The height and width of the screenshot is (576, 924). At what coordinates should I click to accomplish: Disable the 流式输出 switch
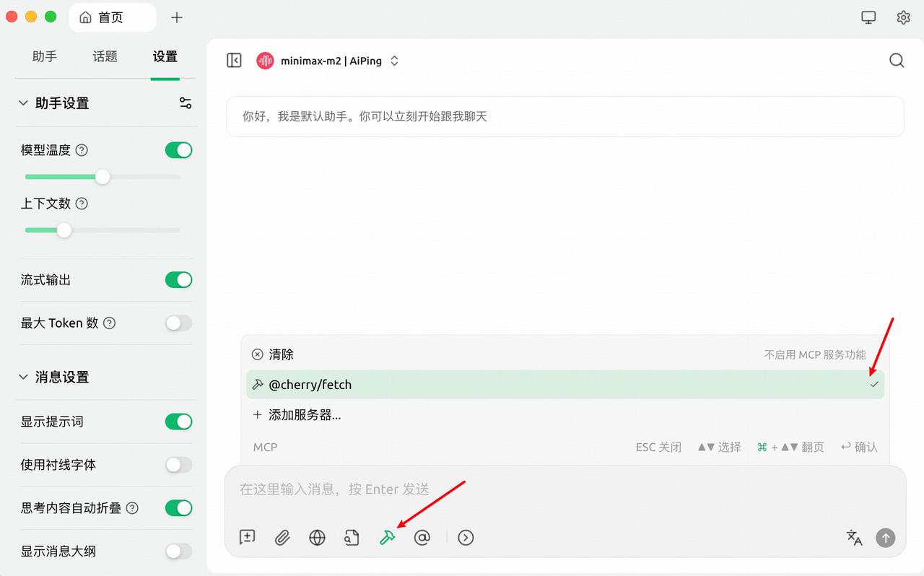tap(178, 279)
